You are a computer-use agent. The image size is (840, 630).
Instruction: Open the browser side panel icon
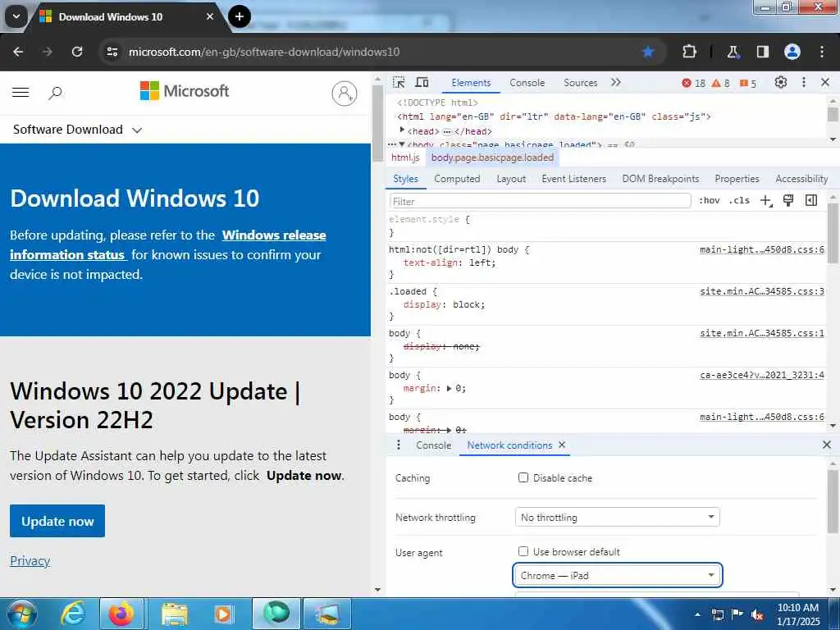[762, 52]
